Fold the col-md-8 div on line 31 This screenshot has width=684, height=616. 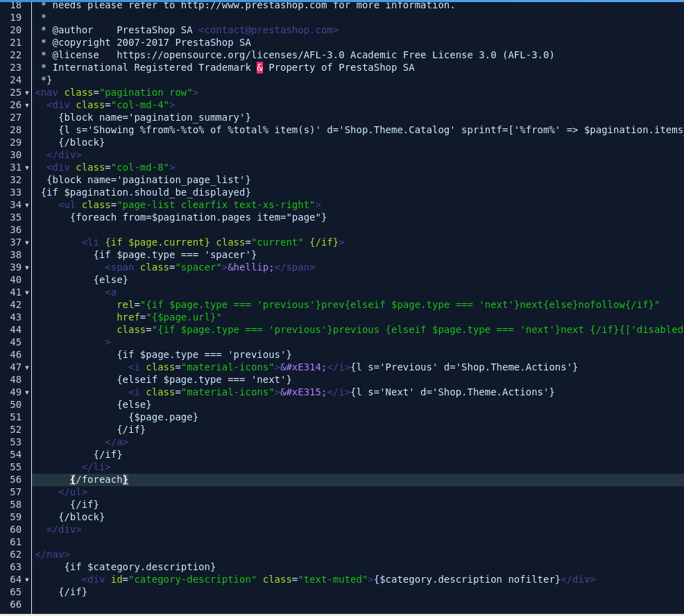click(27, 168)
